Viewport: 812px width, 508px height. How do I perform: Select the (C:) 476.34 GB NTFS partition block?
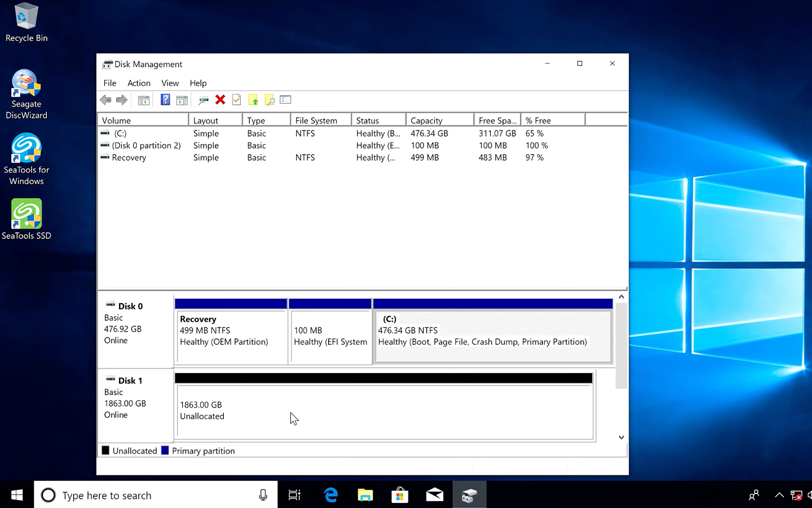coord(493,331)
